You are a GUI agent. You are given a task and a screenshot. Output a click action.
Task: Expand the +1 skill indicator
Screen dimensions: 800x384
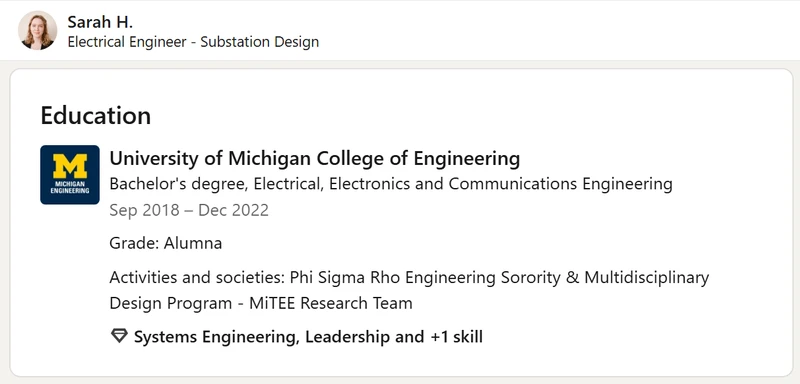pos(457,337)
